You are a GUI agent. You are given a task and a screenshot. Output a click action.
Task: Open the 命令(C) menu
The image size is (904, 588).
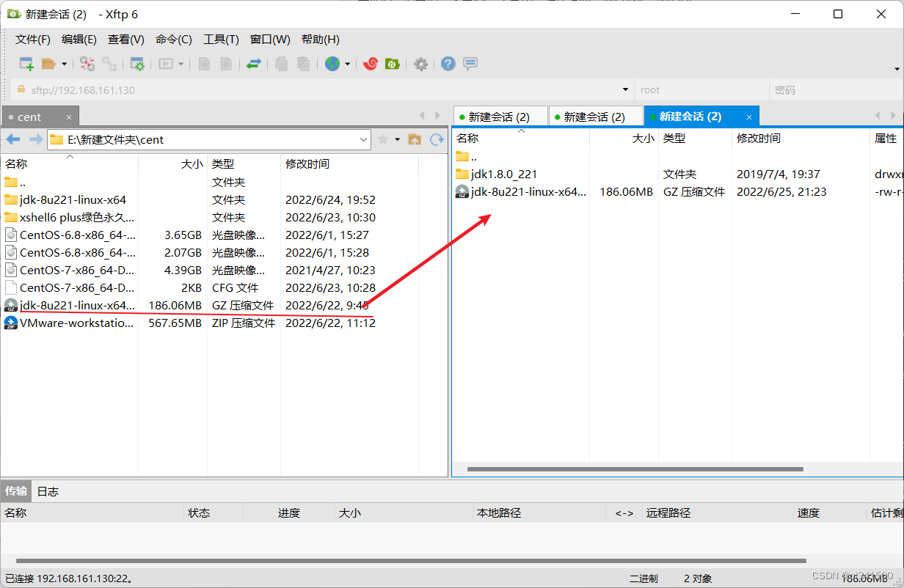click(x=174, y=40)
